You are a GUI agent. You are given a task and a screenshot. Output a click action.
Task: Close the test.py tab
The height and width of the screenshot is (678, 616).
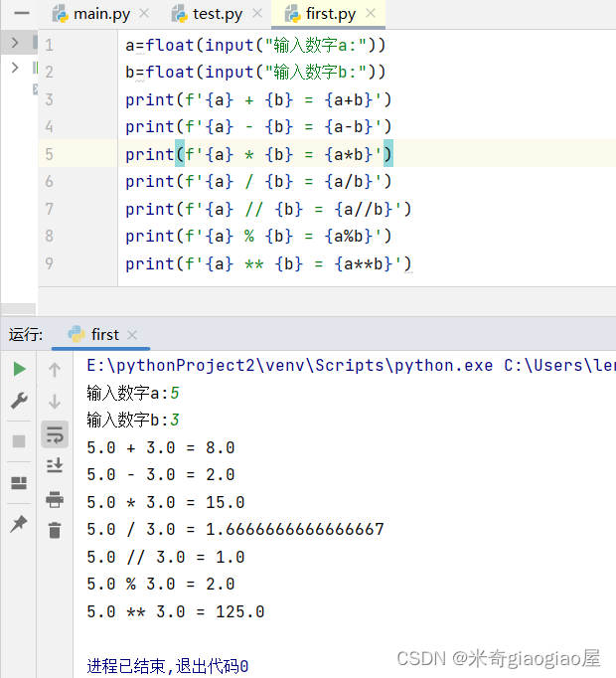pos(257,14)
